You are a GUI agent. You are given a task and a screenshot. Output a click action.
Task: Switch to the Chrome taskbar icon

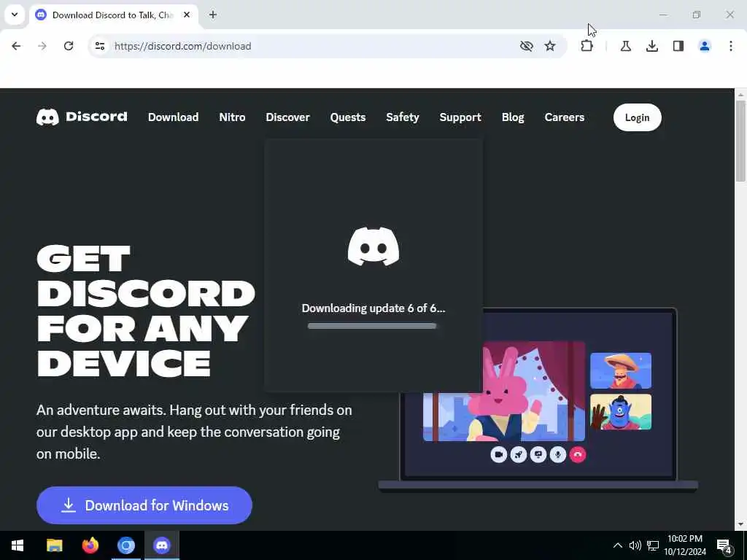pos(126,545)
